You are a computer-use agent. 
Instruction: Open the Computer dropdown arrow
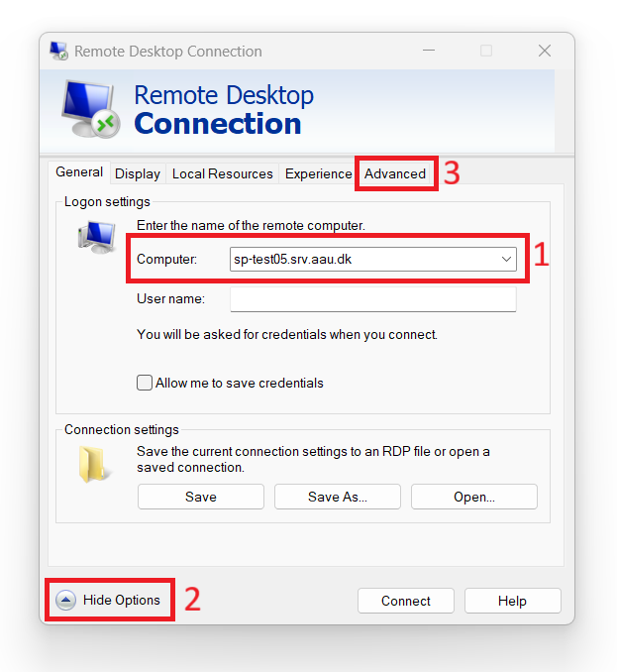(x=506, y=259)
